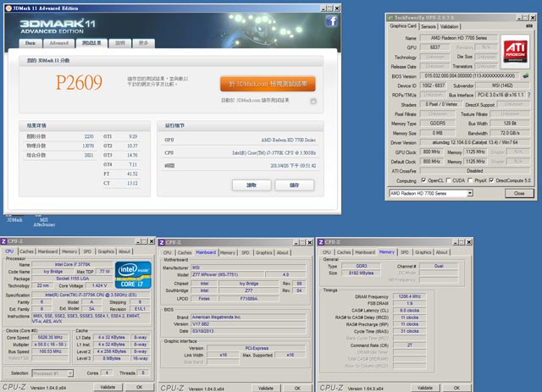Open the Processor #1 selection dropdown in CPU-Z
This screenshot has height=392, width=542.
(53, 373)
